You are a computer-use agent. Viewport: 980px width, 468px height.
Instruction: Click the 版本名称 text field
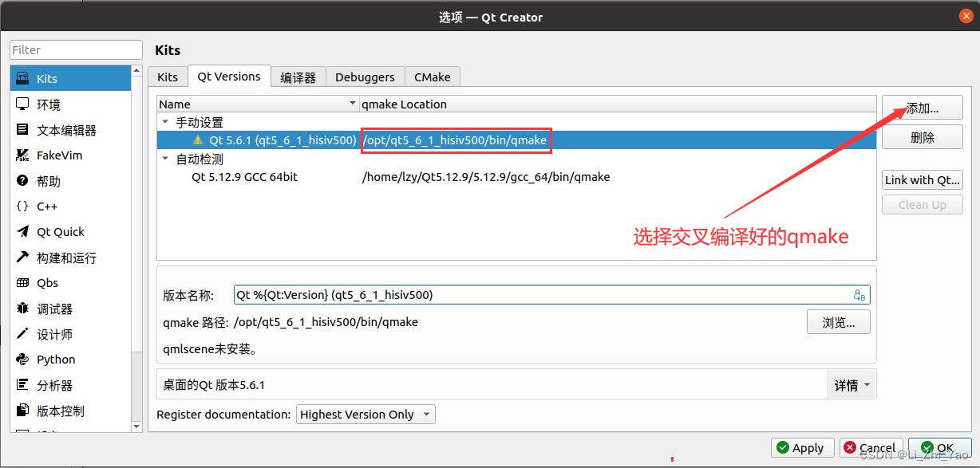552,295
